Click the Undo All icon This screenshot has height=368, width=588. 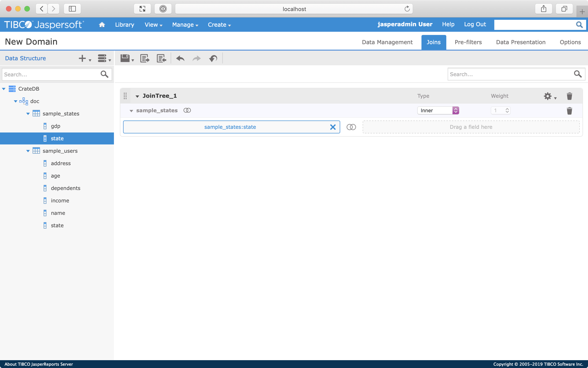click(x=213, y=58)
